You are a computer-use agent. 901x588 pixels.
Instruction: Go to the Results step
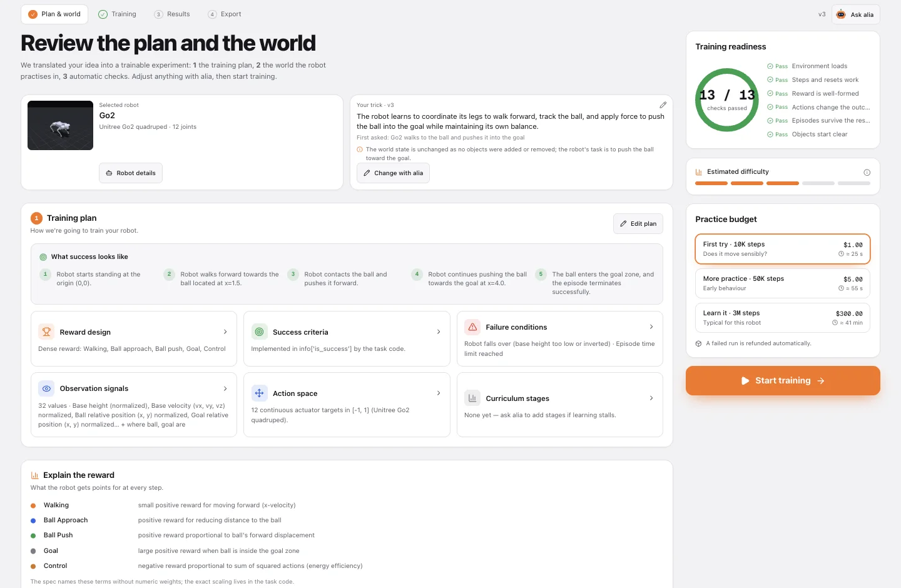172,14
